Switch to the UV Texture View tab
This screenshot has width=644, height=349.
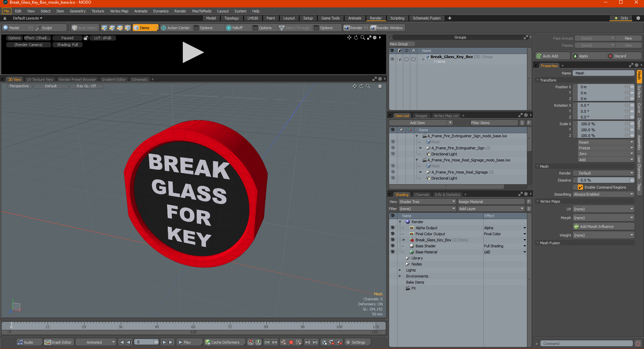(x=40, y=80)
